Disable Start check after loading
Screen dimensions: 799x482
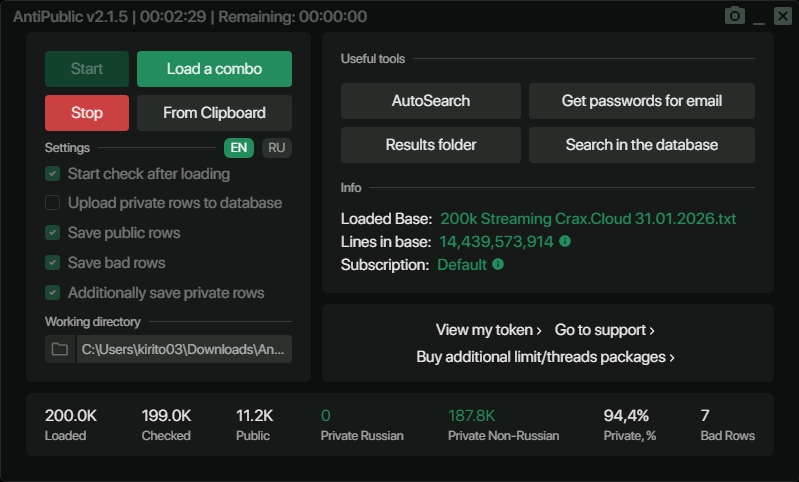point(52,174)
